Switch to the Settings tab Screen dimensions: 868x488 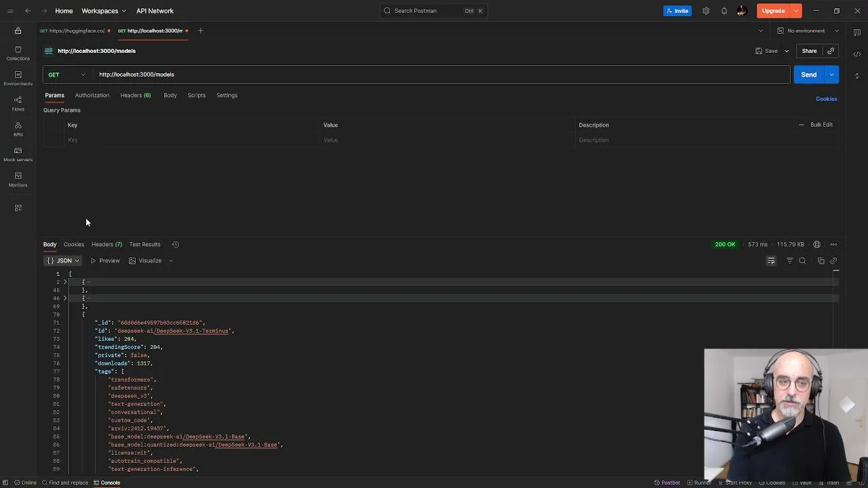(x=227, y=96)
